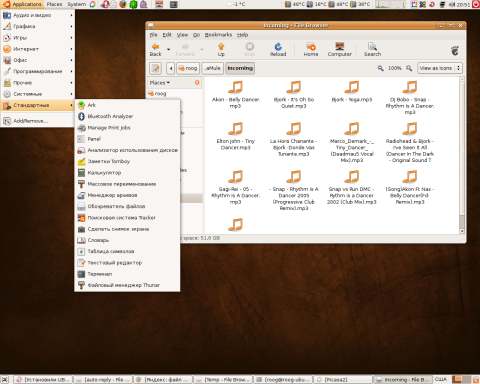Select Akon - Belly Dancer mp3 file
This screenshot has width=480, height=384.
tap(235, 95)
